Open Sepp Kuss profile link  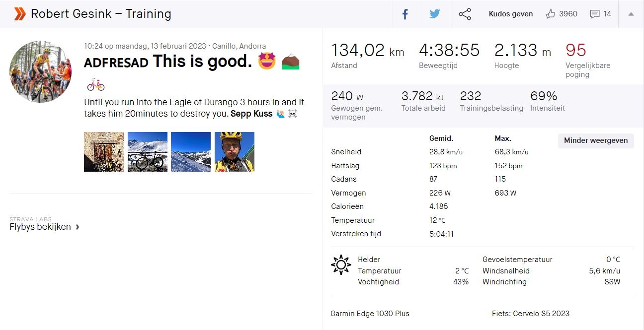click(251, 114)
